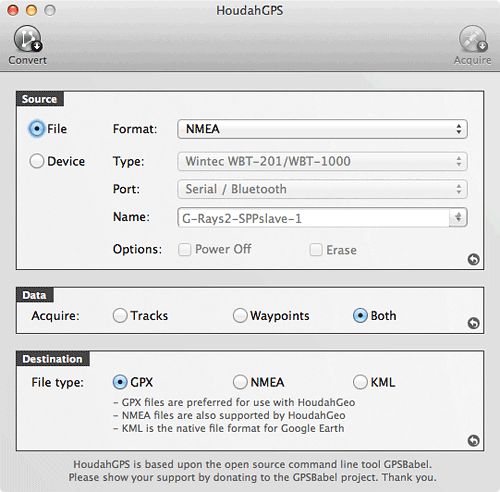Screen dimensions: 500x492
Task: Open the Type dropdown showing Wintec WBT-201/WBT-1000
Action: [x=322, y=161]
